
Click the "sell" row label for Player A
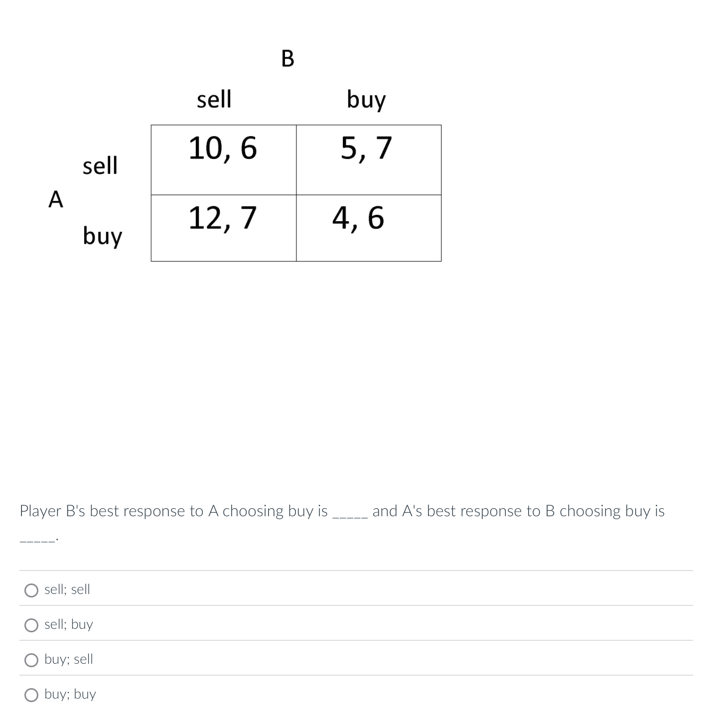[x=100, y=165]
